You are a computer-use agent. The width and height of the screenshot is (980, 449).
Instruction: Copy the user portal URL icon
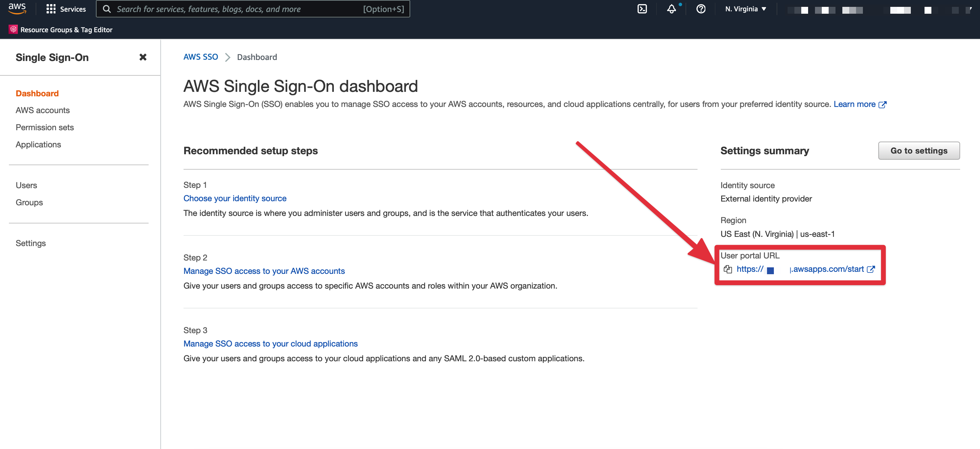click(x=727, y=270)
